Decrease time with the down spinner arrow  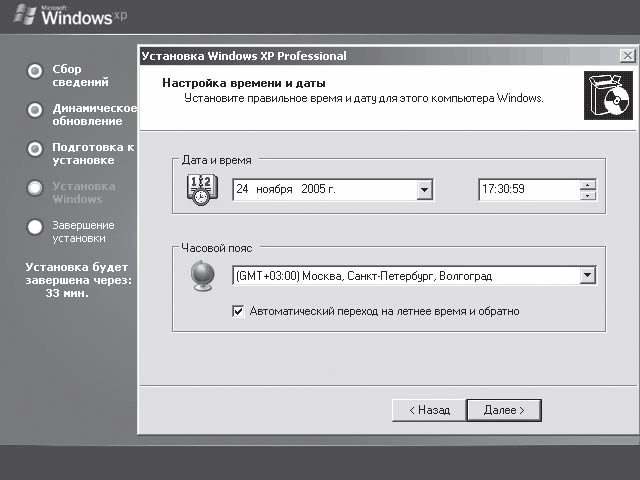click(588, 196)
